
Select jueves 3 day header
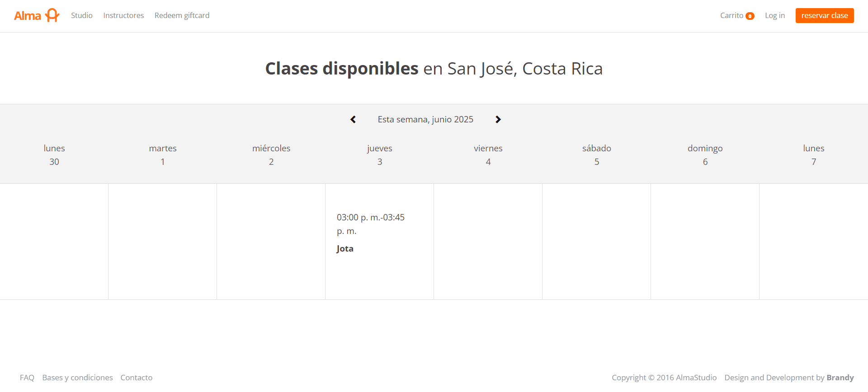coord(380,155)
